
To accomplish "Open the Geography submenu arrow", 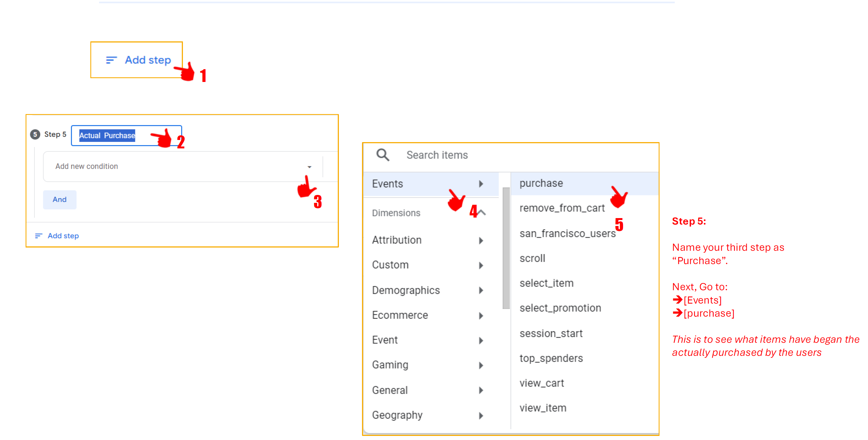I will [481, 415].
